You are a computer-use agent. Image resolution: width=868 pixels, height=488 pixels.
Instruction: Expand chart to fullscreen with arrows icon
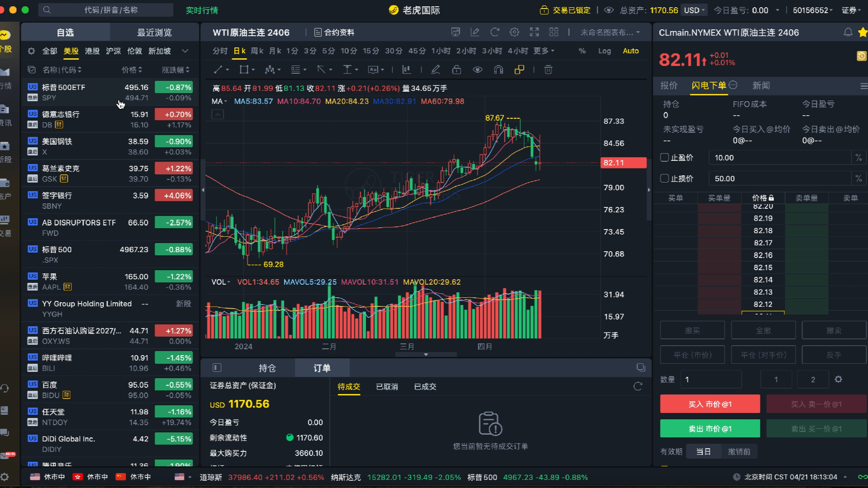[534, 32]
